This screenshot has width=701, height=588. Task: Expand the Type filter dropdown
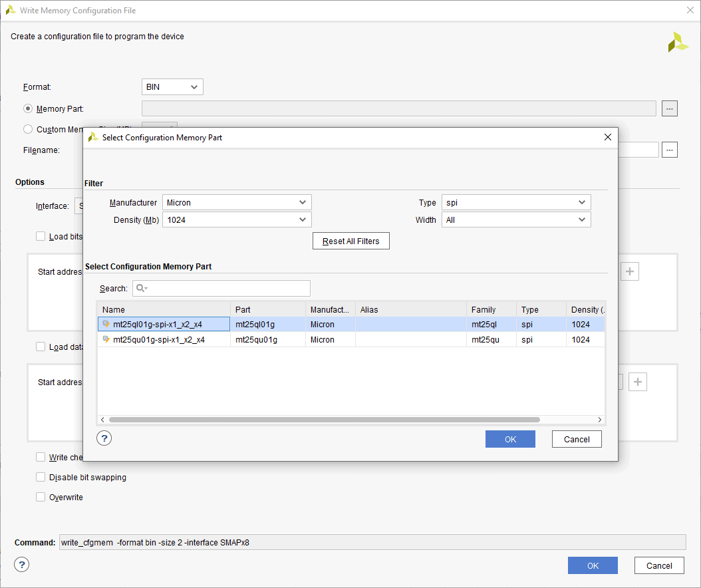515,202
